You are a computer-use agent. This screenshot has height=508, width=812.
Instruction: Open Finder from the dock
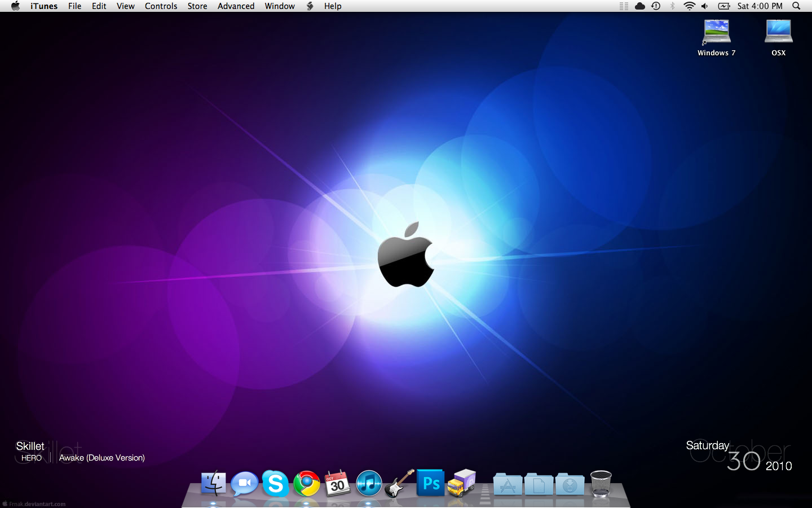pyautogui.click(x=213, y=484)
